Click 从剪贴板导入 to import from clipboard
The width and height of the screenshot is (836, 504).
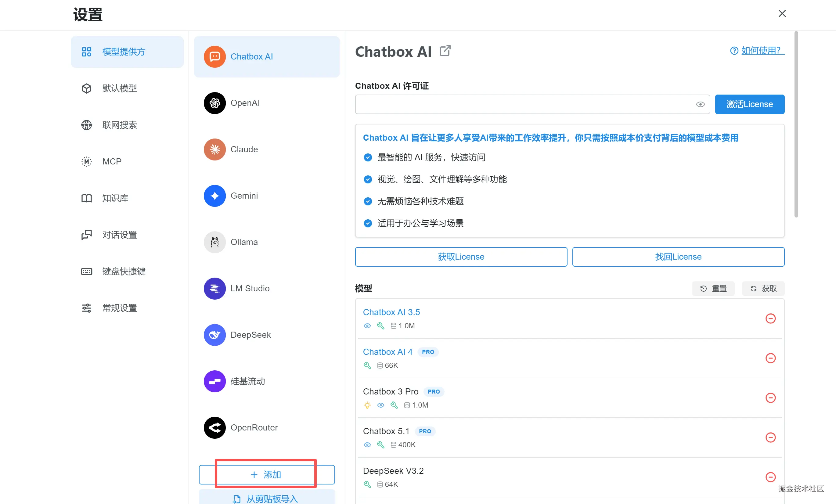(267, 498)
